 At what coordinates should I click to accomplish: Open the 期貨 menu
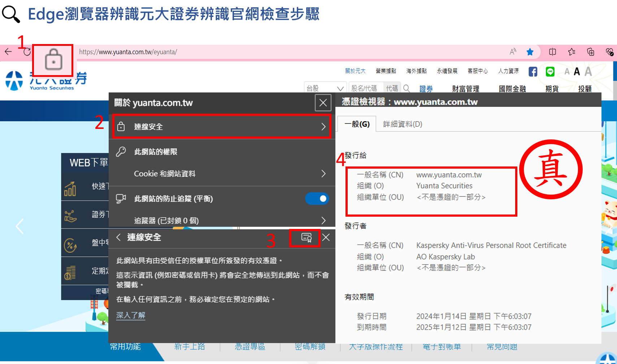click(x=552, y=88)
